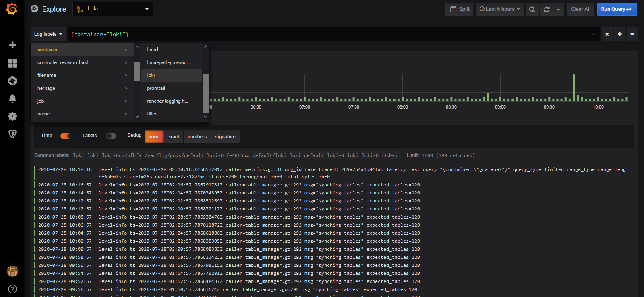Open the Dashboards grid icon in sidebar
Image resolution: width=644 pixels, height=297 pixels.
click(12, 63)
